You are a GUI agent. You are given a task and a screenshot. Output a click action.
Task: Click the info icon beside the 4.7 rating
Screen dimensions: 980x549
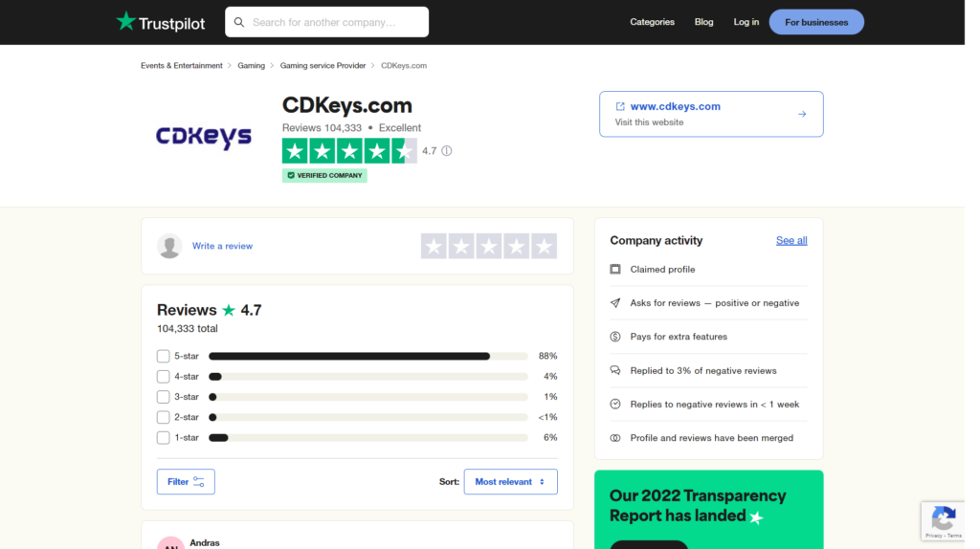point(447,150)
